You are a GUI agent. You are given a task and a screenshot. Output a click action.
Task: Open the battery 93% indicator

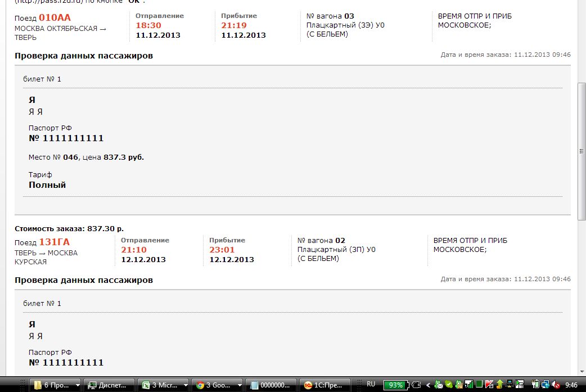[396, 385]
